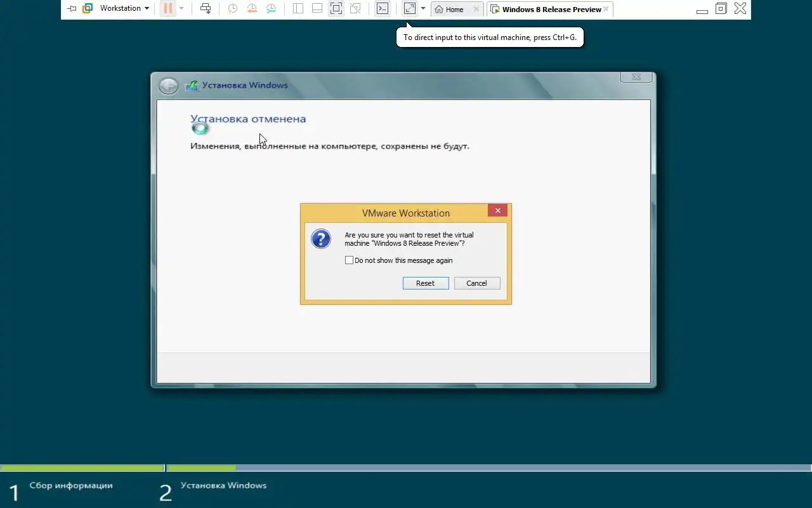Viewport: 812px width, 508px height.
Task: Click the VMware Workstation logo icon
Action: pyautogui.click(x=88, y=9)
